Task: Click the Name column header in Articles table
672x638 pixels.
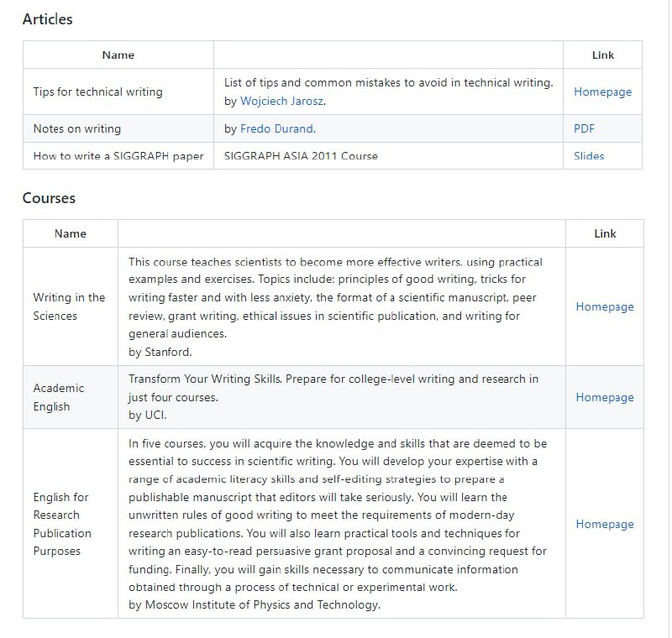Action: [118, 55]
